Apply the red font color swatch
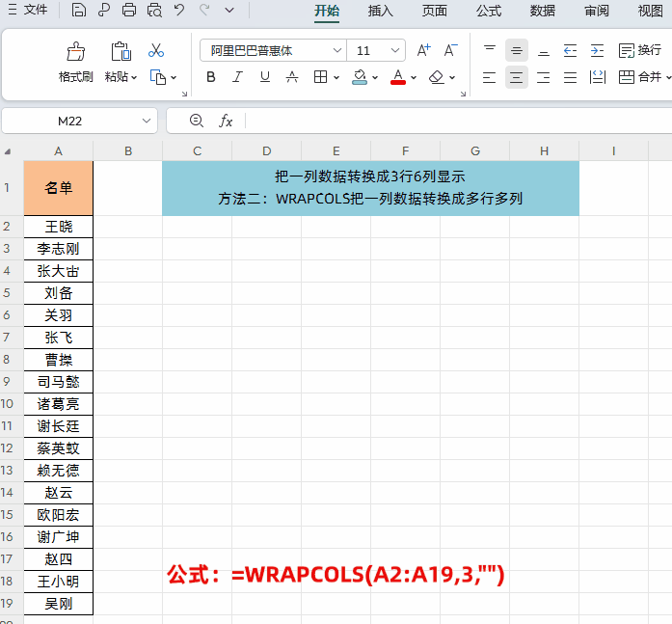The image size is (672, 624). [397, 77]
